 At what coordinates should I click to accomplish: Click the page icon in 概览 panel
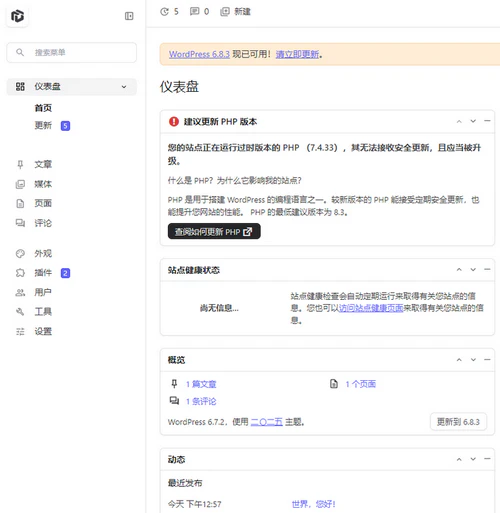tap(334, 384)
